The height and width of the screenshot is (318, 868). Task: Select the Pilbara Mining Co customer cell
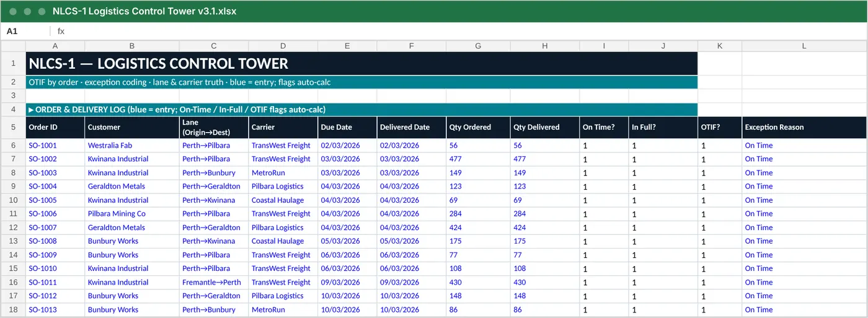click(132, 214)
